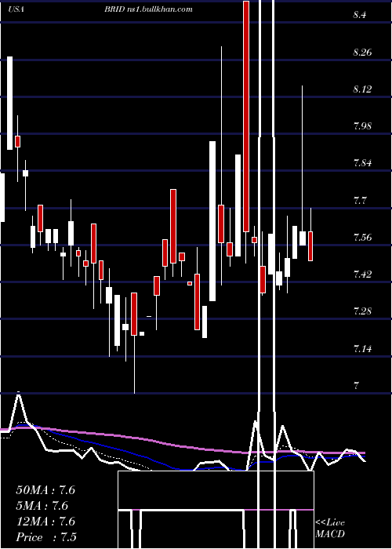
Task: Click the 7.14 price axis label
Action: 362,348
